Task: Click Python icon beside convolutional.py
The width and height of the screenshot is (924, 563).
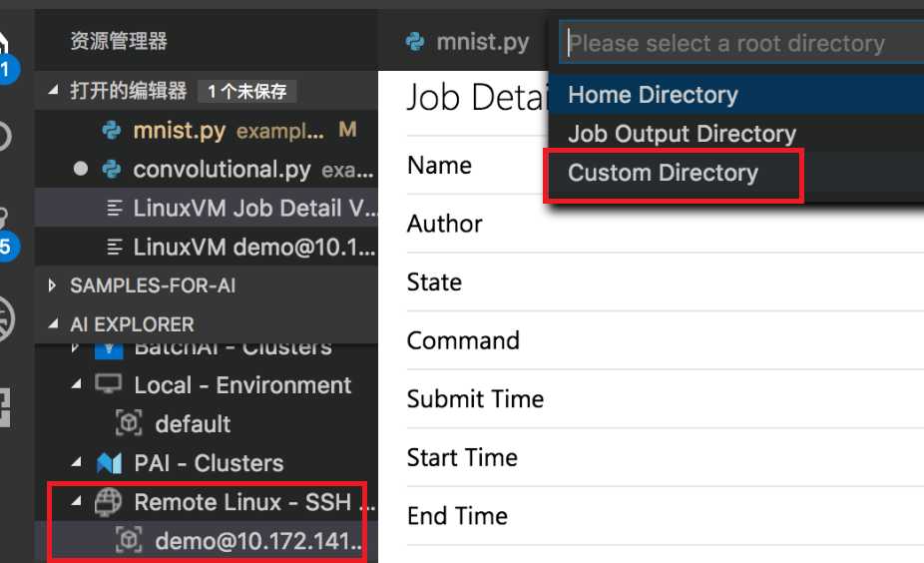Action: click(112, 169)
